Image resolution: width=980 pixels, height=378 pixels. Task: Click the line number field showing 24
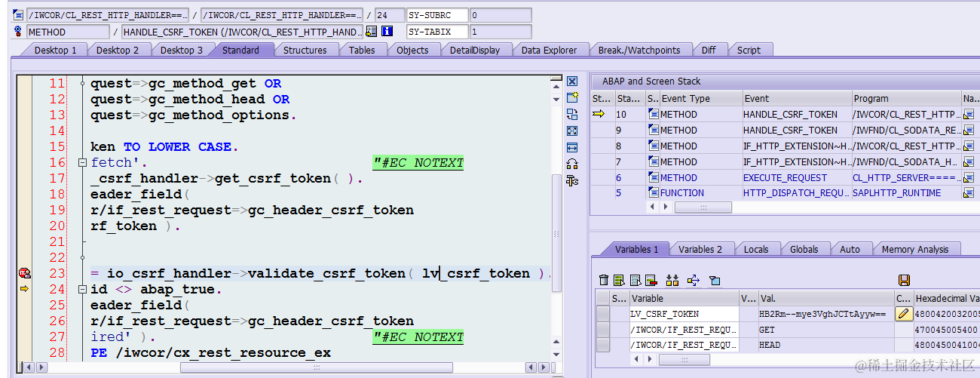(388, 15)
